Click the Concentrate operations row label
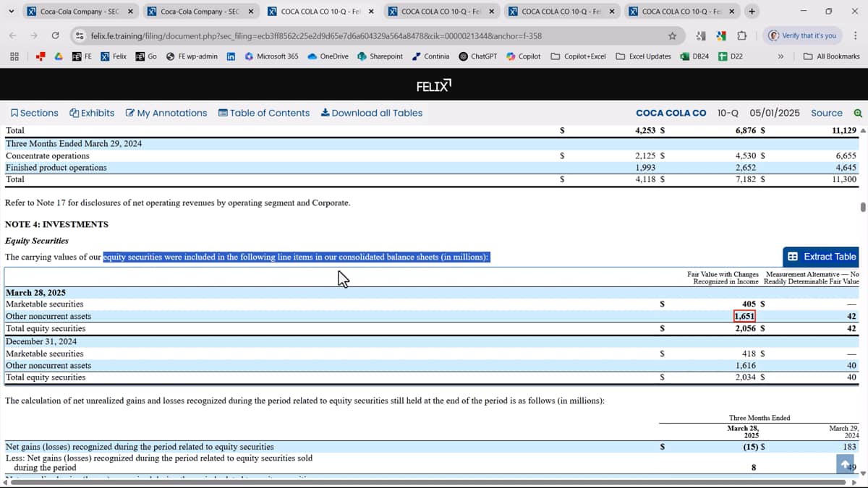868x488 pixels. pos(48,155)
